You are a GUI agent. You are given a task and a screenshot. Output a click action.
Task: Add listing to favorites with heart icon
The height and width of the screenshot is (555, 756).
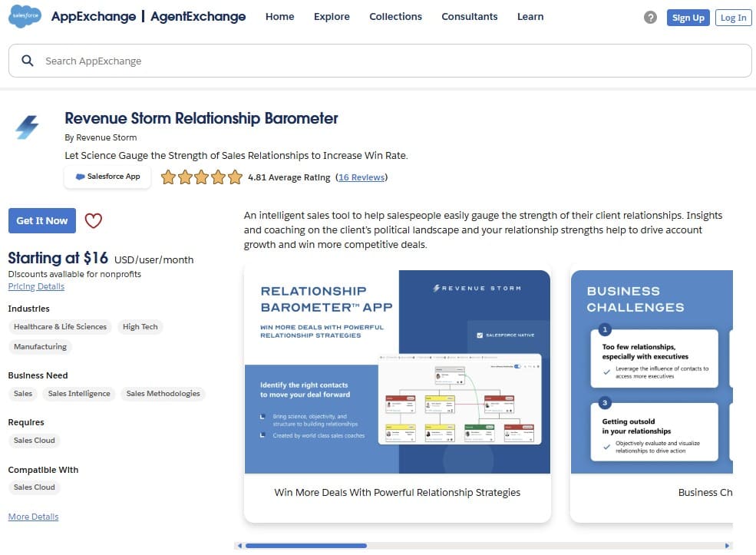(93, 221)
